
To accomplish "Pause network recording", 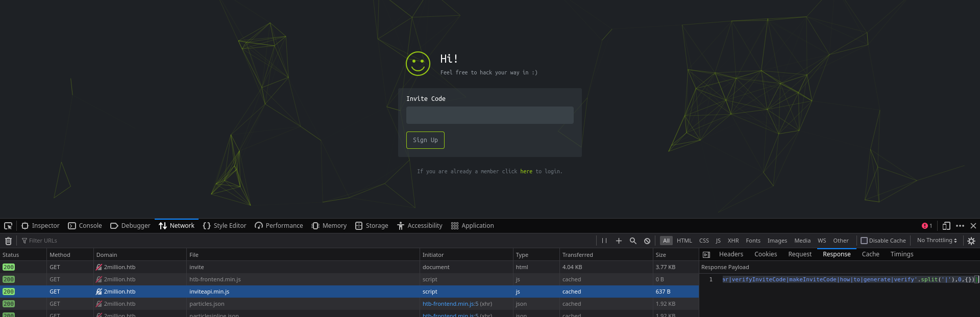I will tap(604, 241).
